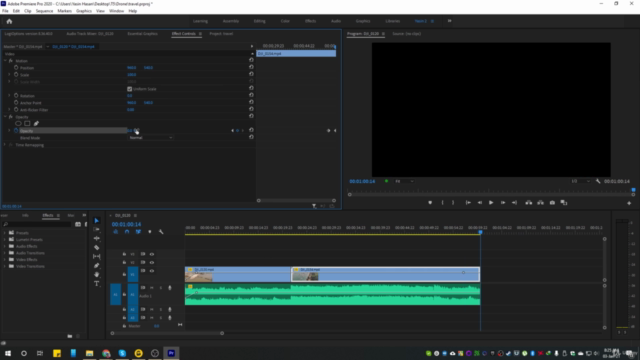Add marker in the timeline panel

pyautogui.click(x=150, y=232)
